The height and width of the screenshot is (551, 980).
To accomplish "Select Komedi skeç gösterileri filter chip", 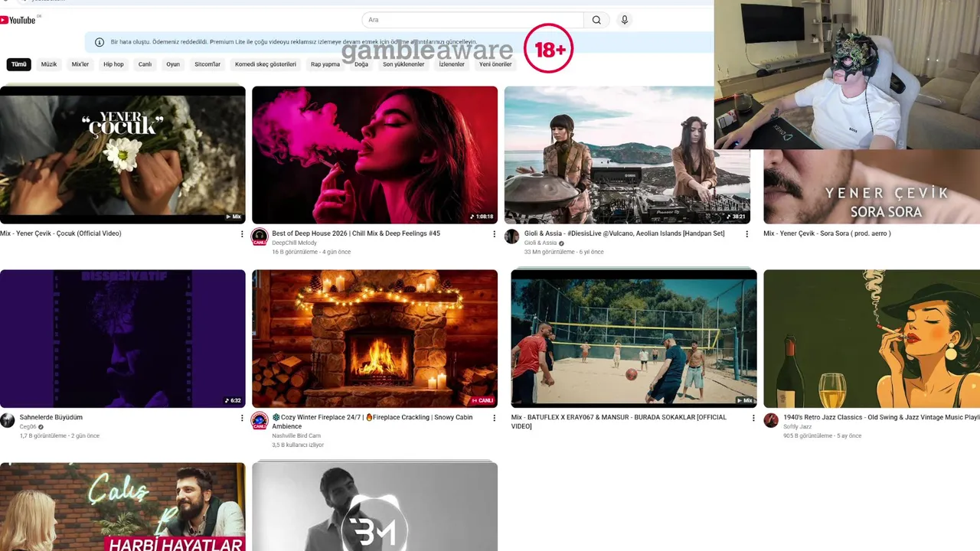I will pos(266,64).
